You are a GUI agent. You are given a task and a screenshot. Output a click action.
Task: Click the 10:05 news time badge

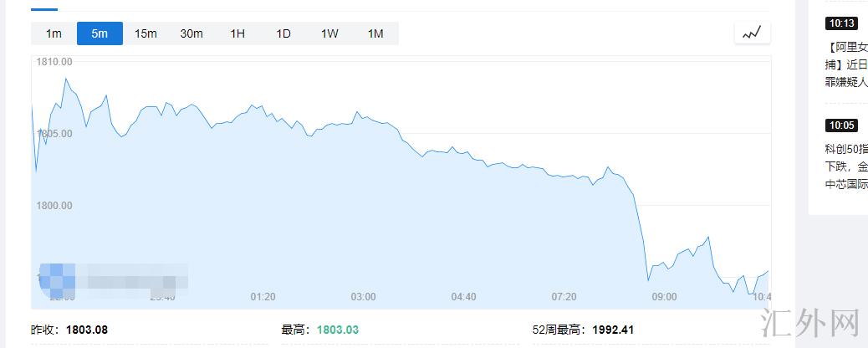840,125
